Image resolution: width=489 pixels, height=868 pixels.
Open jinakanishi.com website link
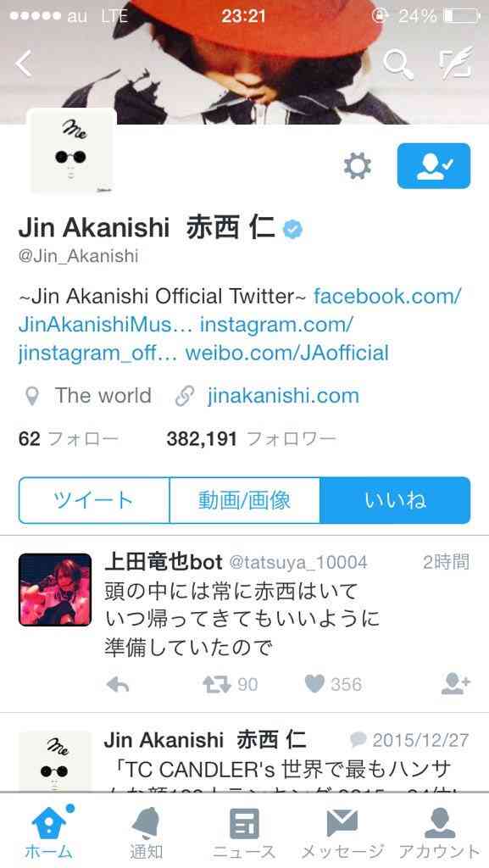click(x=283, y=396)
